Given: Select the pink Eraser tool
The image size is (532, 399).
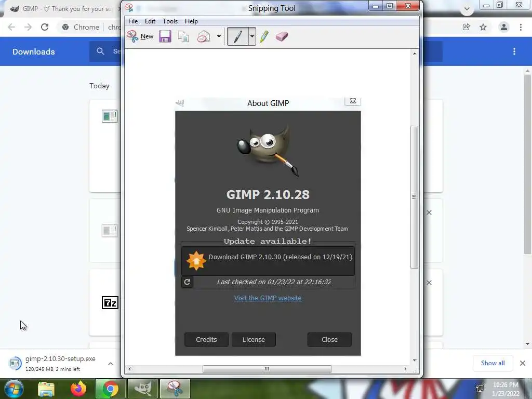Looking at the screenshot, I should (282, 36).
